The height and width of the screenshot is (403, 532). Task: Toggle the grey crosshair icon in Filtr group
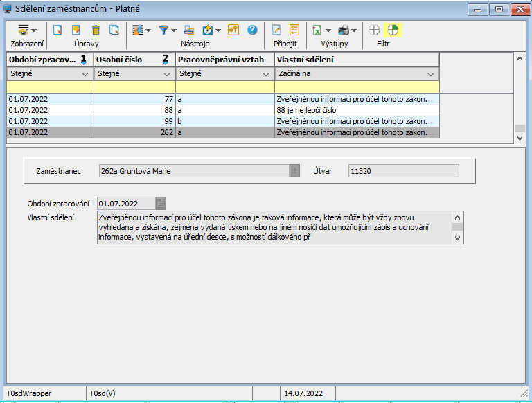pyautogui.click(x=374, y=30)
